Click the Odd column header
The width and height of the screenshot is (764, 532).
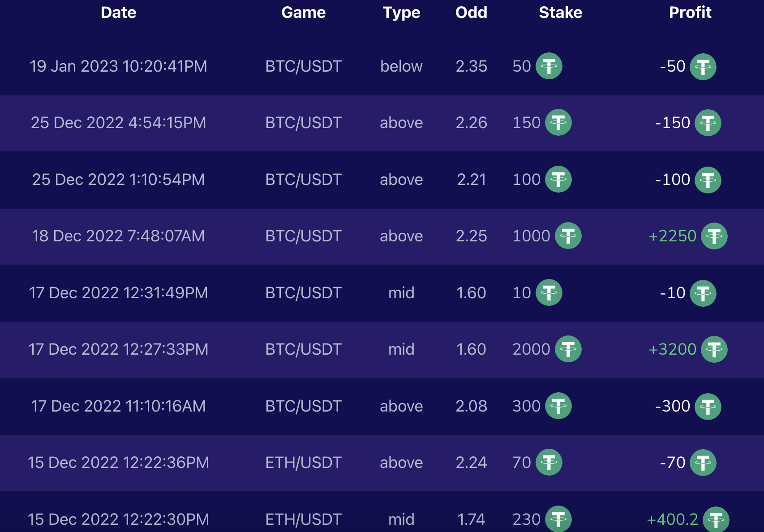(471, 13)
